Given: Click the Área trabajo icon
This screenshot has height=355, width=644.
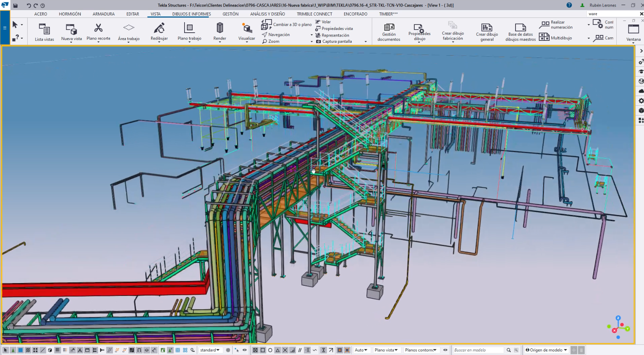Looking at the screenshot, I should tap(128, 28).
